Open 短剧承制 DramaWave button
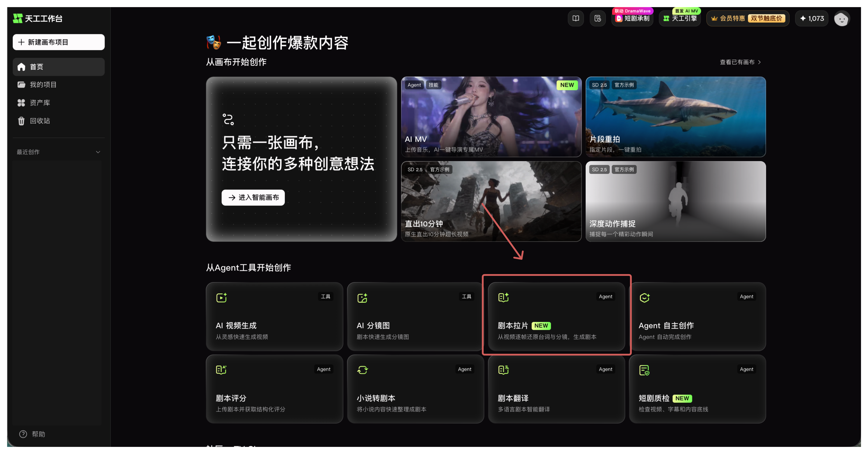 (632, 19)
